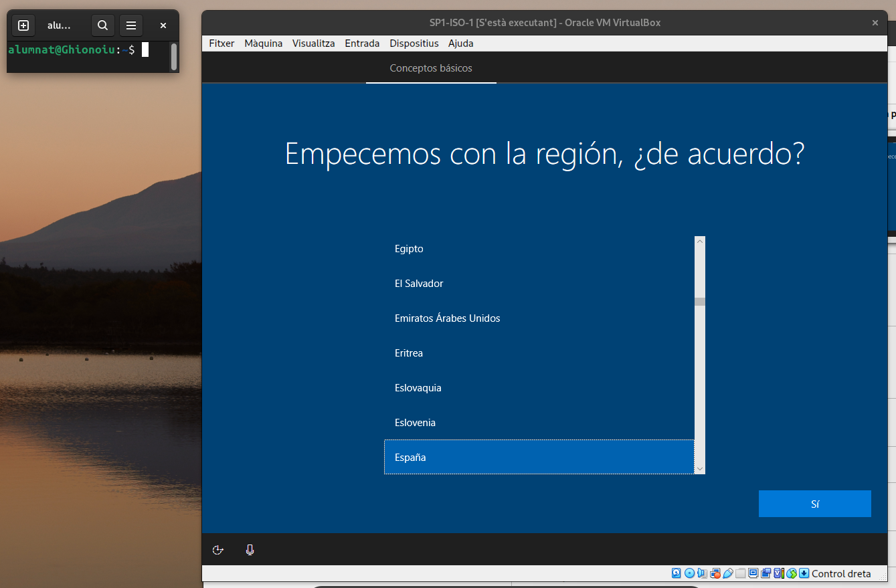This screenshot has height=588, width=896.
Task: Select Eslovaquia in the region list
Action: tap(418, 388)
